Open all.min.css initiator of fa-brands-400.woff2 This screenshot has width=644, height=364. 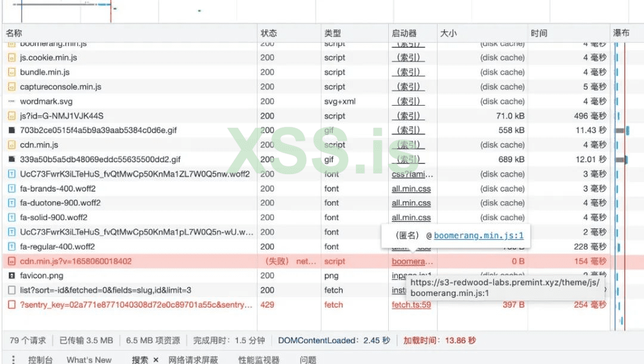[x=411, y=189]
